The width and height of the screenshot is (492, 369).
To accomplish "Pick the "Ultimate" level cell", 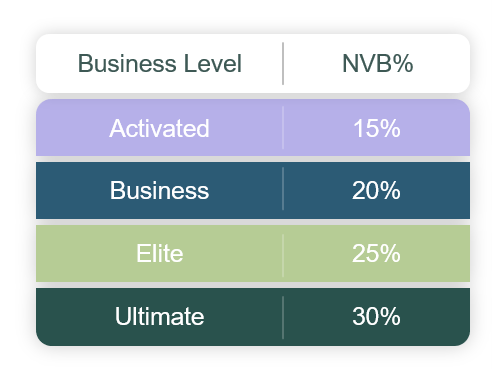I will tap(159, 316).
